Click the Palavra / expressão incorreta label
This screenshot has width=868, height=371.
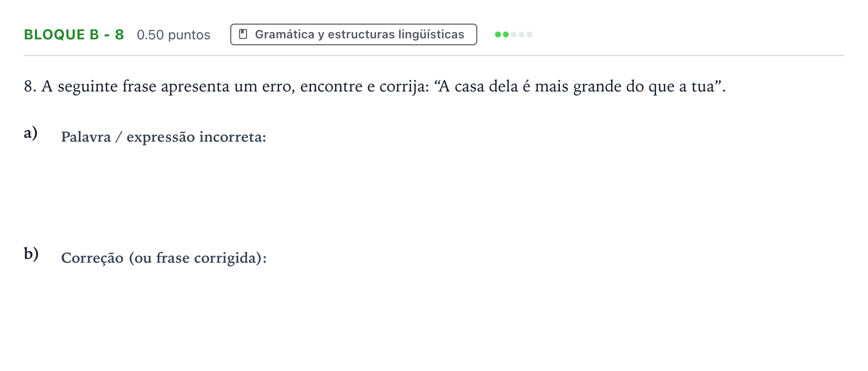[163, 137]
